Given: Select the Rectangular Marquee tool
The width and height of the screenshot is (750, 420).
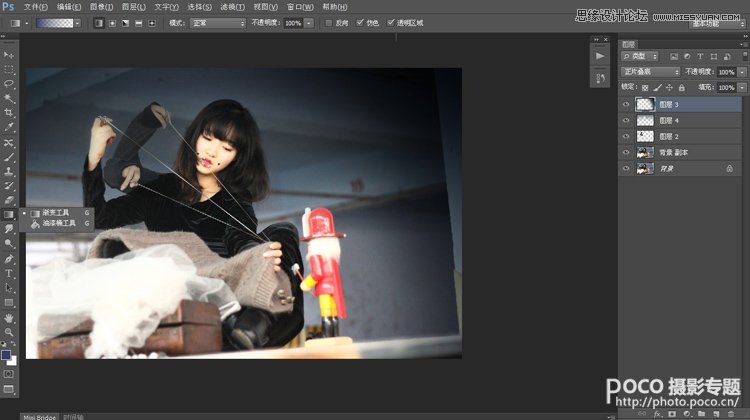Looking at the screenshot, I should point(9,69).
